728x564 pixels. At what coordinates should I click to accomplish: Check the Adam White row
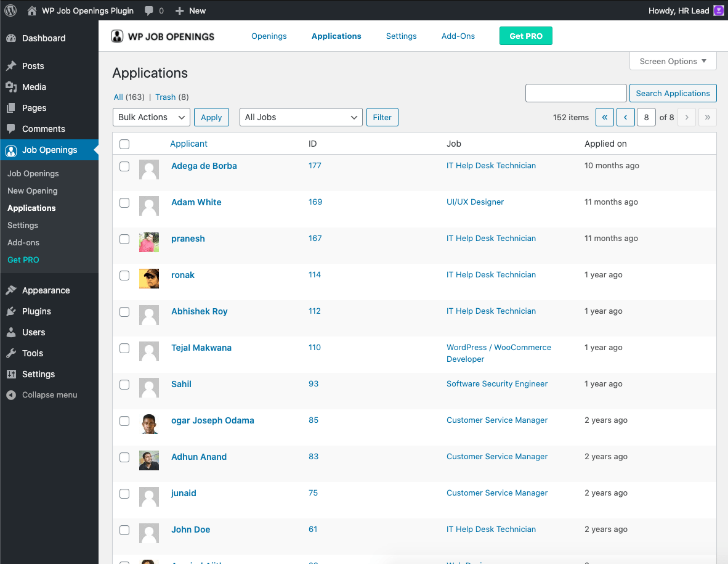coord(124,203)
